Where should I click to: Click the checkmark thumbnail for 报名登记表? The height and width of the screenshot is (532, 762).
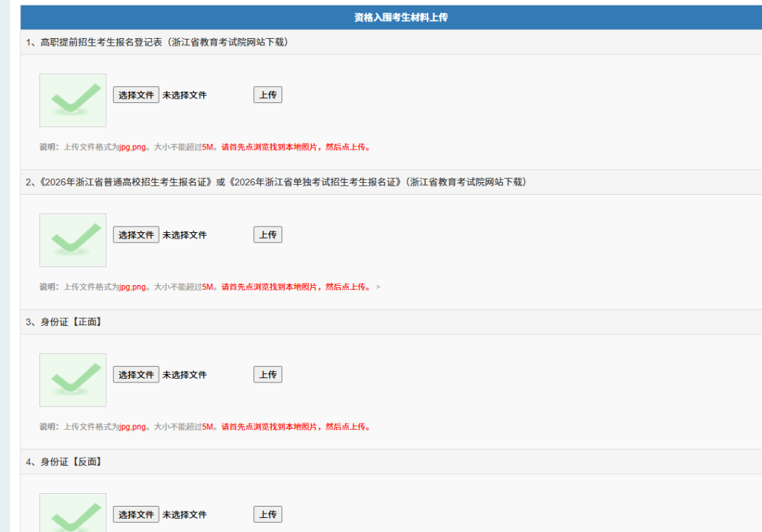pos(73,100)
